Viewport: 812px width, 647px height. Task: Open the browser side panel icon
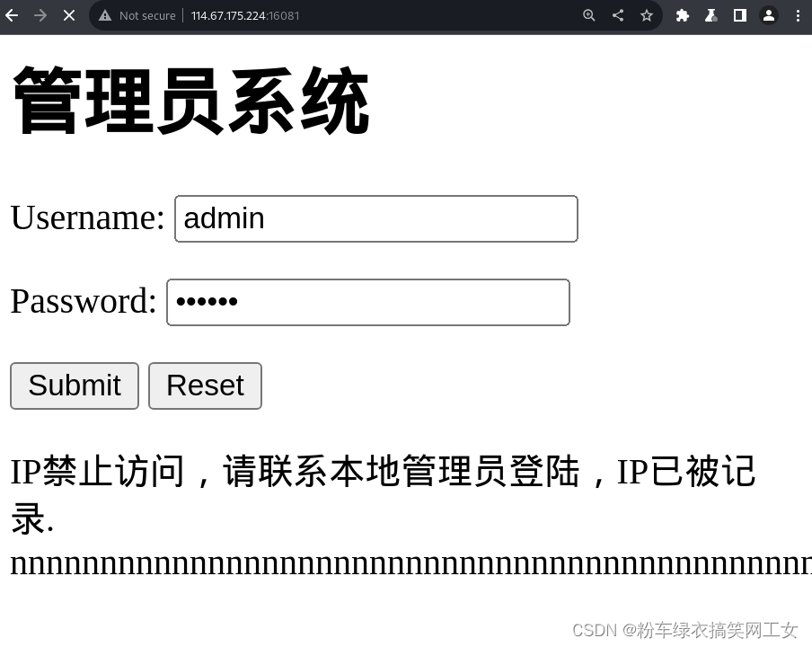[x=740, y=15]
